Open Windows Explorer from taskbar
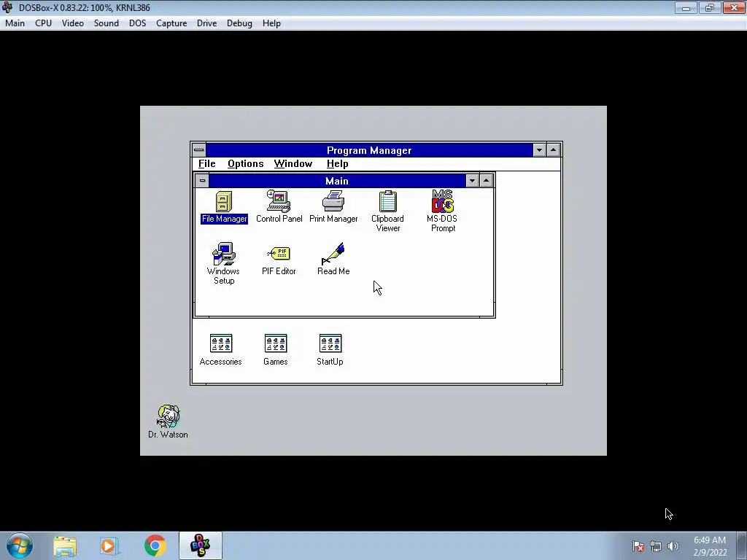This screenshot has width=747, height=560. [x=65, y=545]
